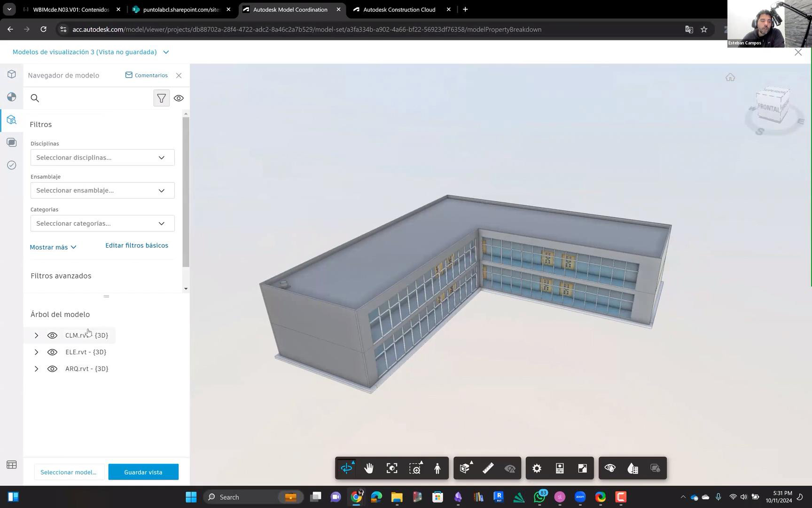Image resolution: width=812 pixels, height=508 pixels.
Task: Open viewer settings gear
Action: pos(537,468)
